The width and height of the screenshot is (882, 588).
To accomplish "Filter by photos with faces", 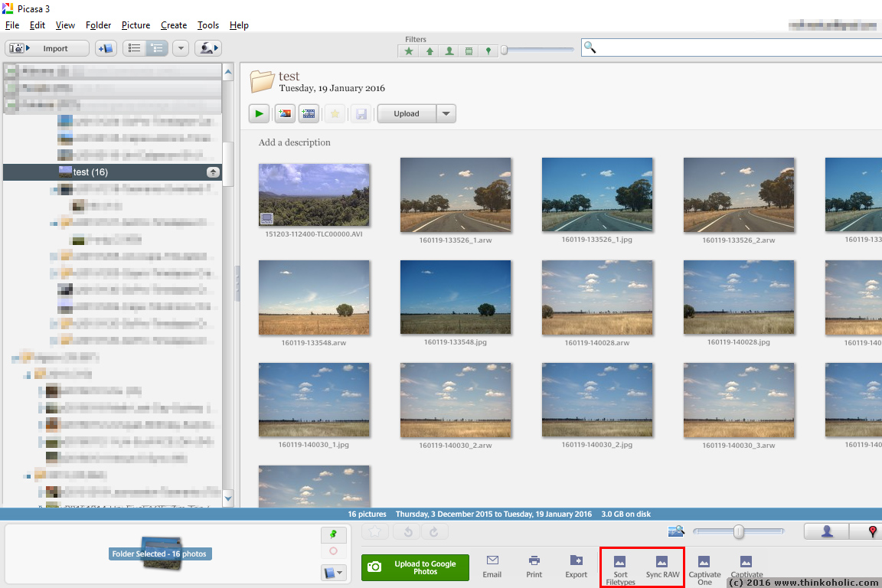I will click(449, 51).
